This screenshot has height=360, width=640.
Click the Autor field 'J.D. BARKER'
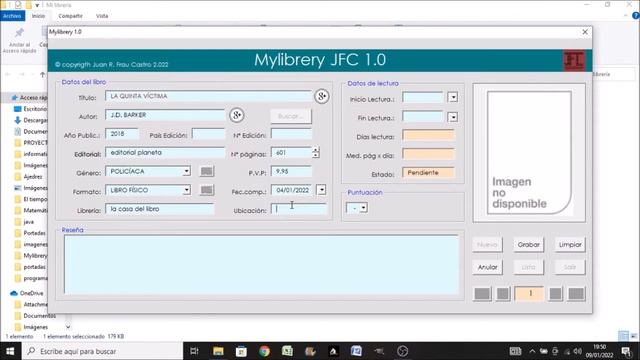click(165, 115)
